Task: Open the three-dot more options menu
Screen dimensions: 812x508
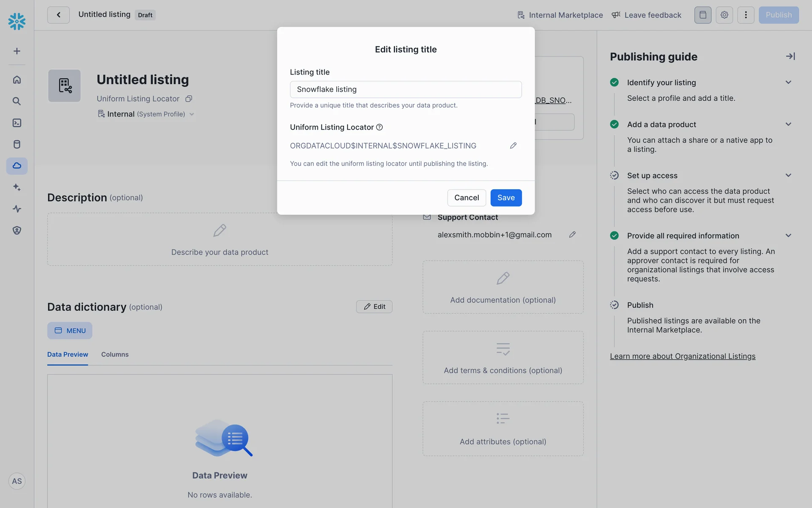Action: pyautogui.click(x=746, y=15)
